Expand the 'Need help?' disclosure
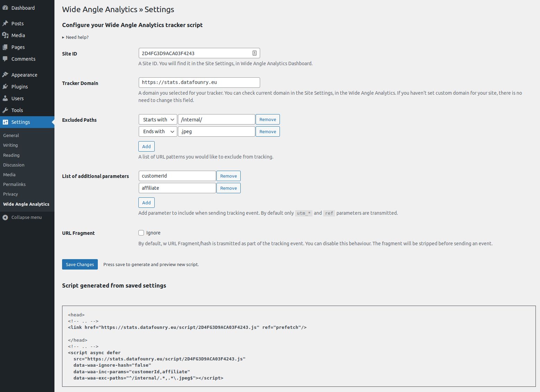Image resolution: width=540 pixels, height=392 pixels. 75,37
